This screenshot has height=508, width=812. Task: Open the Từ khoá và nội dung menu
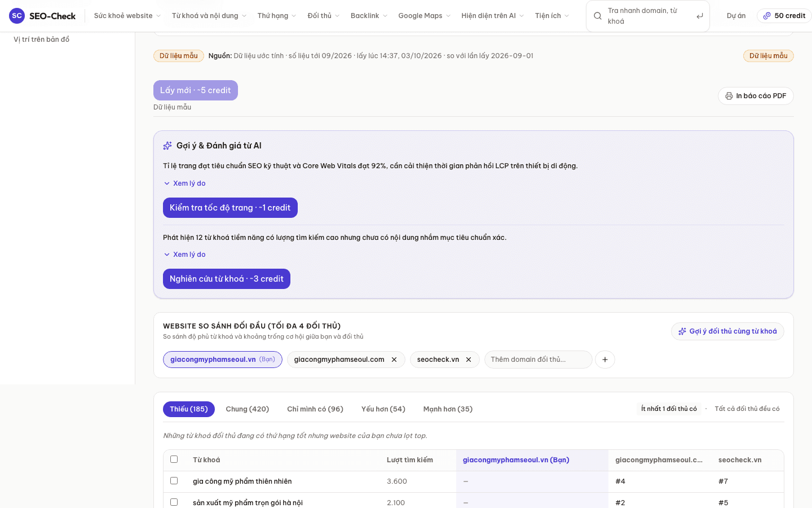click(209, 16)
